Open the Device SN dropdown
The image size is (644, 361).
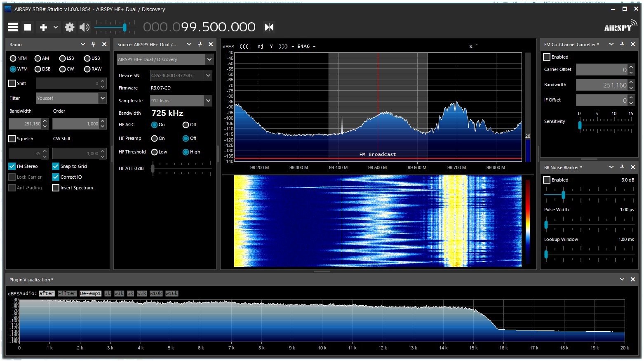click(181, 76)
